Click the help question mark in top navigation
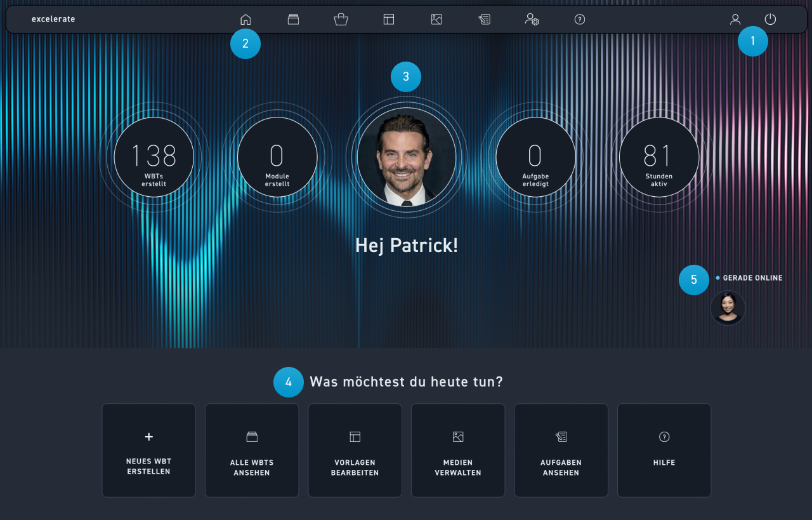Screen dimensions: 812x520 click(580, 19)
